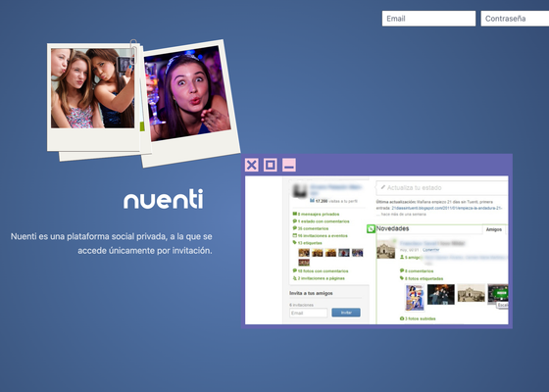This screenshot has height=392, width=549.
Task: Click the Invita a tus amigos heading
Action: tap(311, 293)
